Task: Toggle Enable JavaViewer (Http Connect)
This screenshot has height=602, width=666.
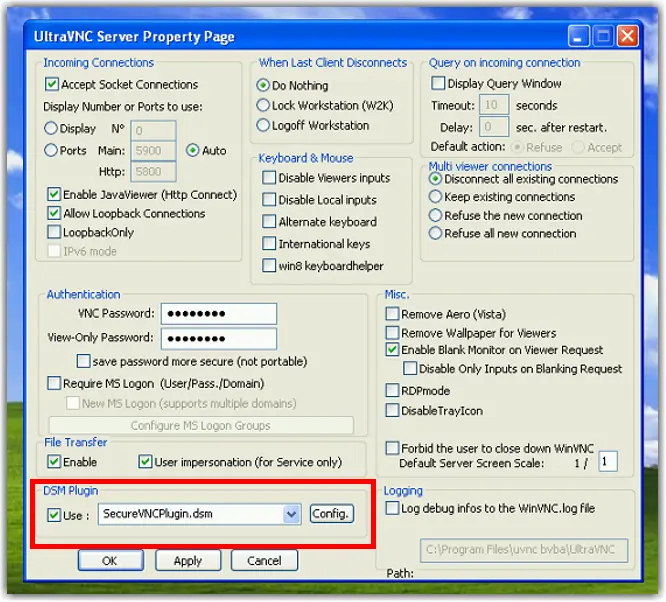Action: [x=54, y=195]
